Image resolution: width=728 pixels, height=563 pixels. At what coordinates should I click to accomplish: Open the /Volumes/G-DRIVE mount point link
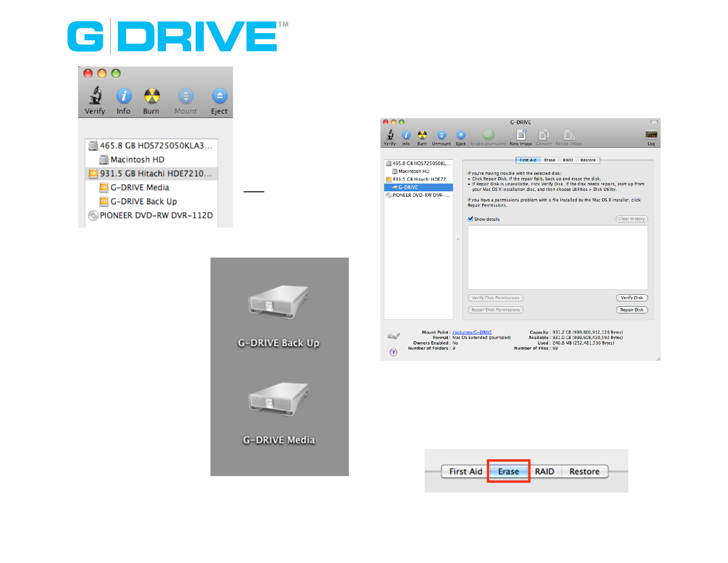pyautogui.click(x=472, y=332)
